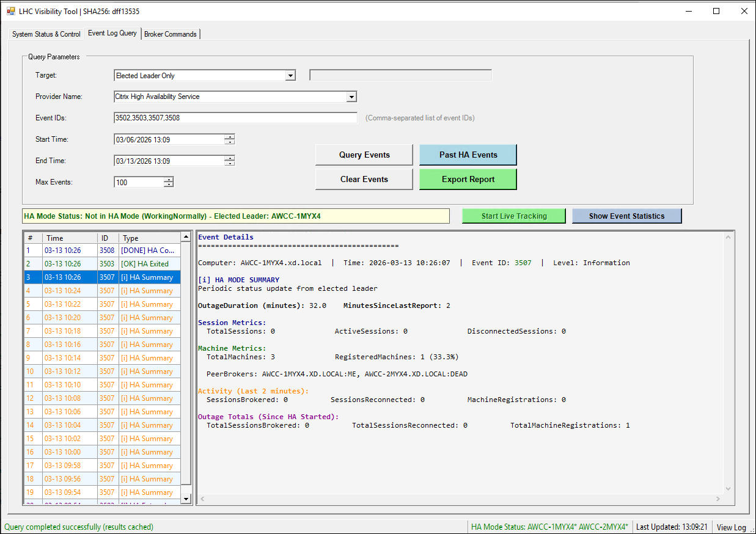Click the Query Events button
Image resolution: width=756 pixels, height=534 pixels.
[x=364, y=155]
